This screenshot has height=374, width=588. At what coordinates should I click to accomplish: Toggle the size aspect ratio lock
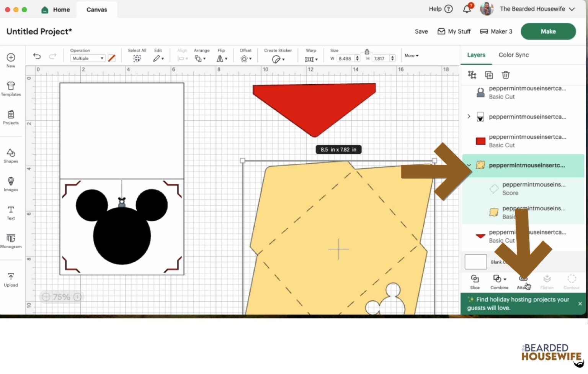[367, 52]
